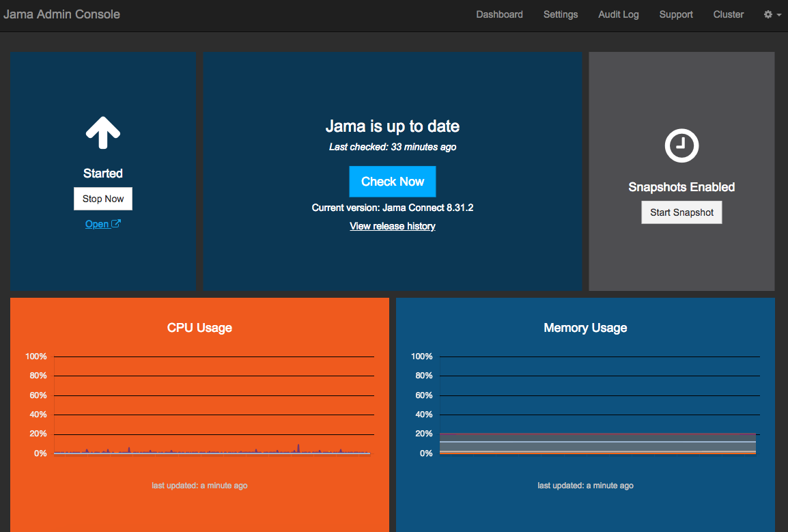Click the 100% label on CPU chart

(x=36, y=356)
